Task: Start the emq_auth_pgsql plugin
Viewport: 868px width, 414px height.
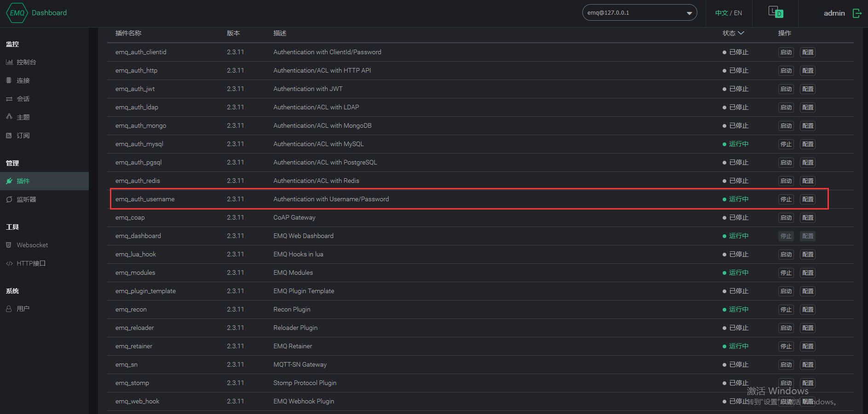Action: tap(786, 163)
